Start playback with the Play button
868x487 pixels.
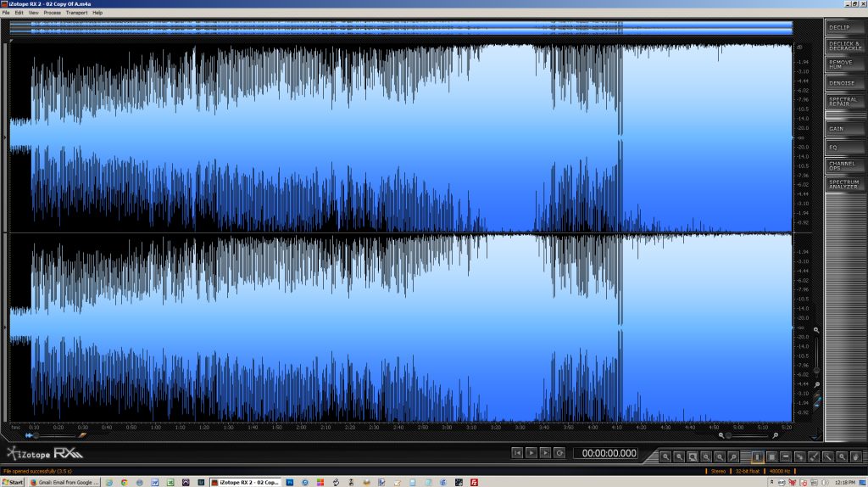[531, 453]
